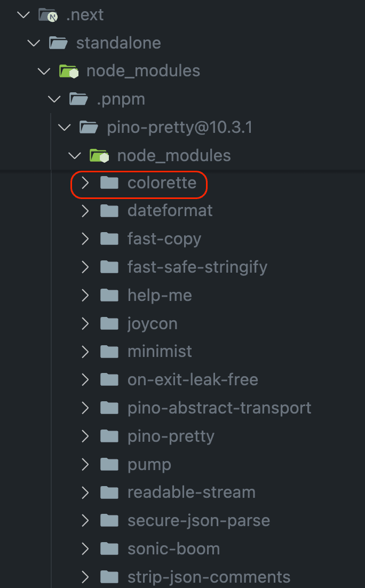Expand the help-me folder arrow
365x588 pixels.
(x=85, y=295)
